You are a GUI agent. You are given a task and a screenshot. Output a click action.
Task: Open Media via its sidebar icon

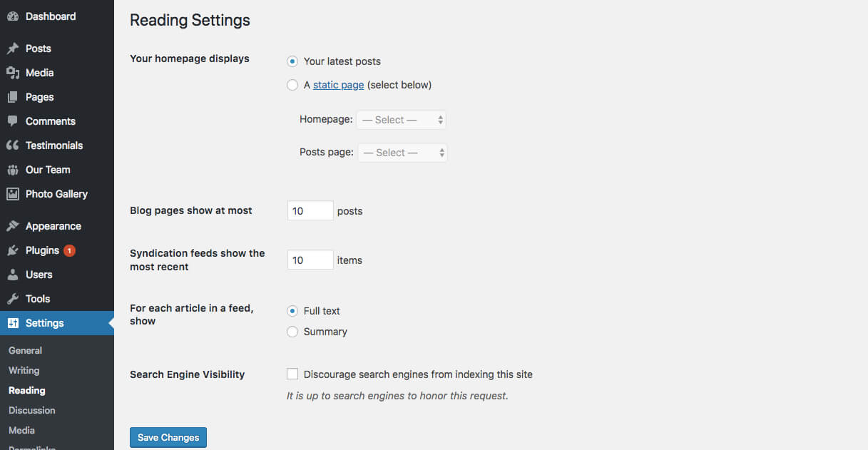tap(13, 73)
